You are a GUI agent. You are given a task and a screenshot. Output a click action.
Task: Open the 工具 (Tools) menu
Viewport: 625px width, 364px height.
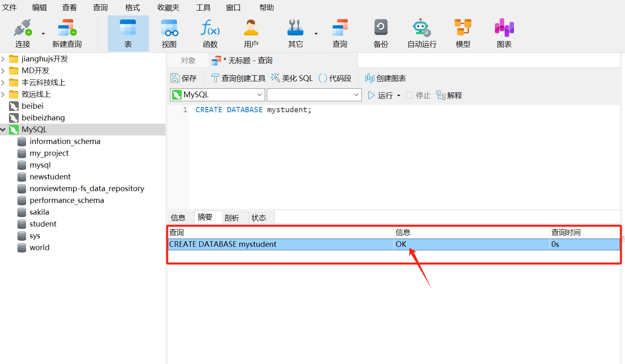coord(203,8)
